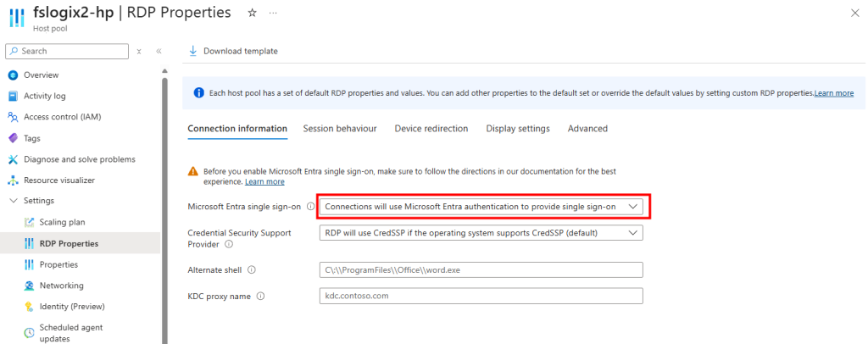Viewport: 868px width, 344px height.
Task: Collapse the Settings section in sidebar
Action: [14, 201]
